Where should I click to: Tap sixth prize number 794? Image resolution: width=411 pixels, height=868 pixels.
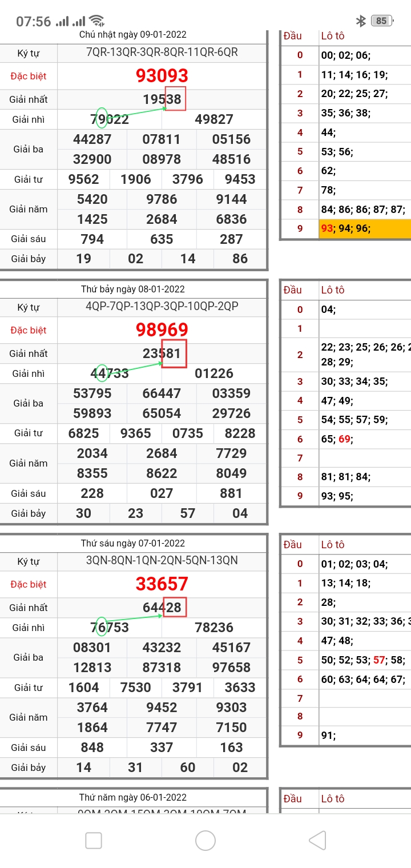pyautogui.click(x=92, y=239)
